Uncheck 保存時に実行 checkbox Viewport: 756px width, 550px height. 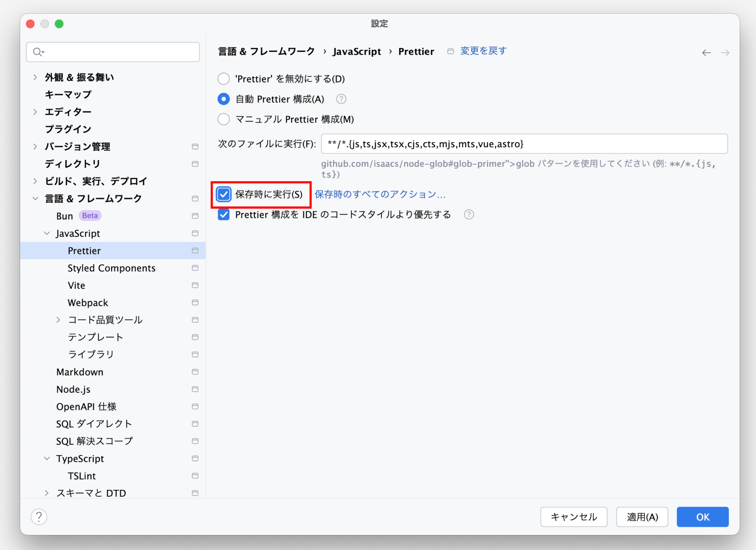[224, 194]
